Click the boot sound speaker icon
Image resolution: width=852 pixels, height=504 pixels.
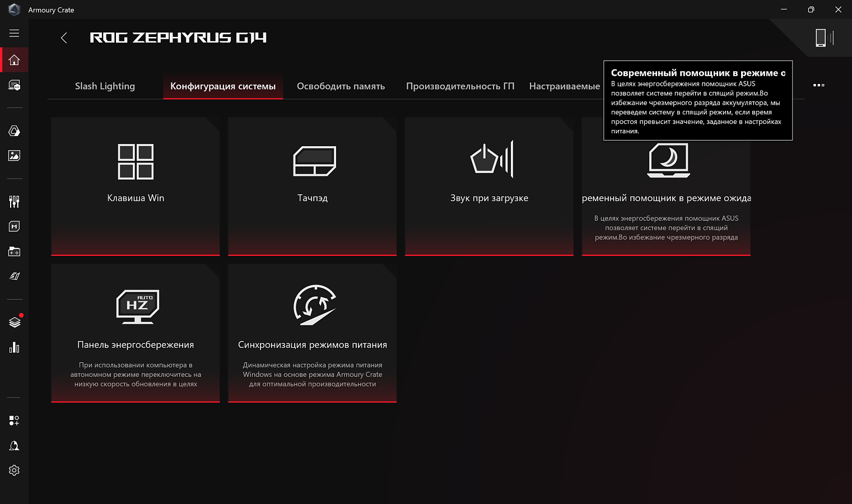point(492,160)
